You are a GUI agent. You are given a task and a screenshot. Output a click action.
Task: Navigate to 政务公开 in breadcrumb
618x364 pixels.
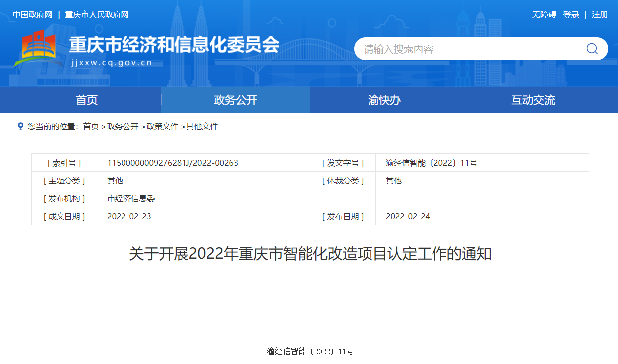(123, 126)
